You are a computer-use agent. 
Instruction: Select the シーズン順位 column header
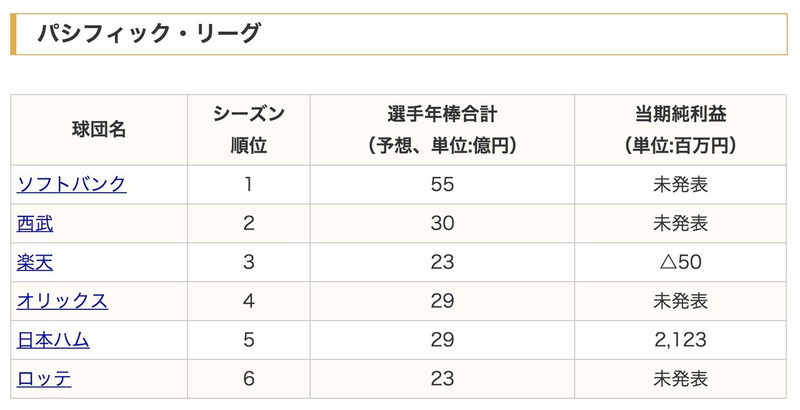pos(248,130)
